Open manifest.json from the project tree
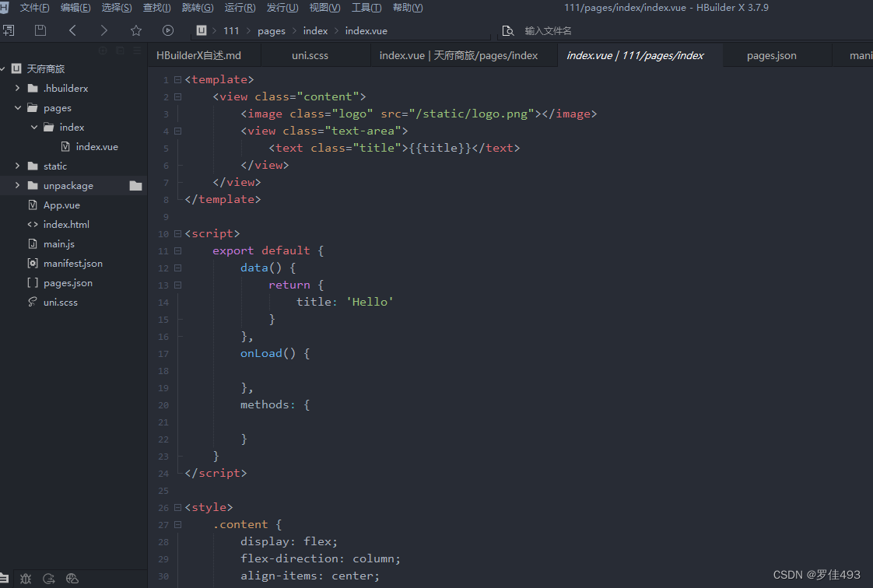The height and width of the screenshot is (588, 873). 72,264
